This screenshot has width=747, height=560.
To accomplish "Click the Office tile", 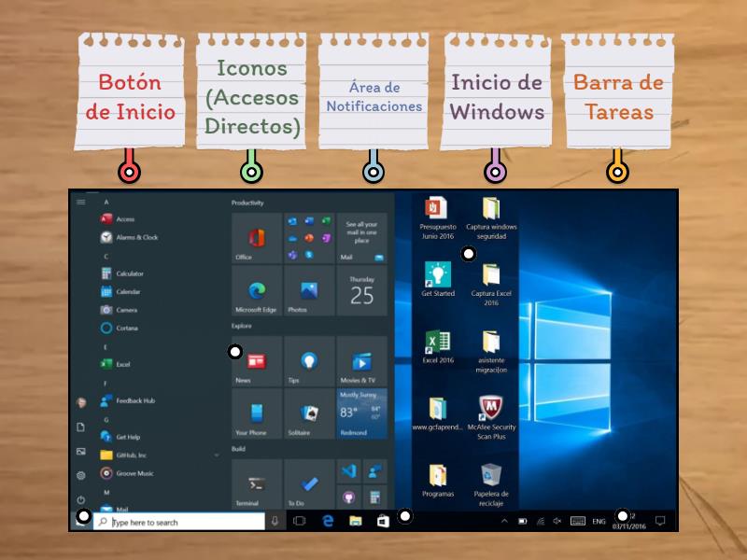I will (x=257, y=238).
